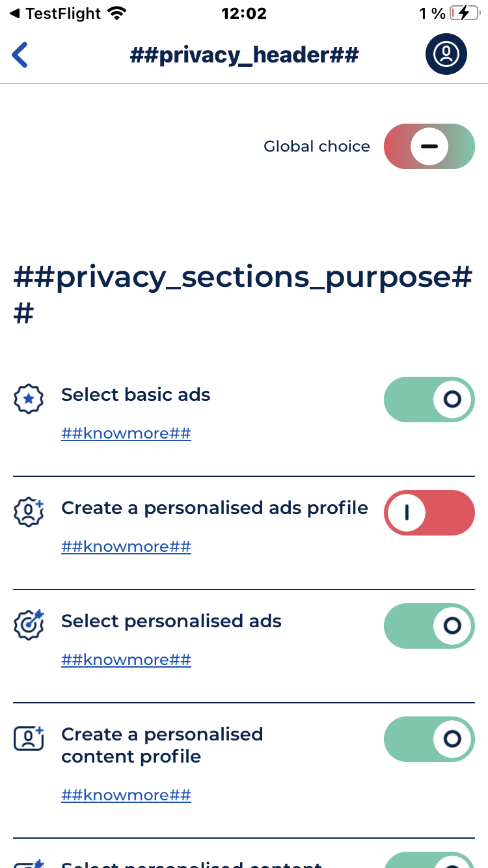Turn off Select personalised ads toggle
488x868 pixels.
coord(429,625)
